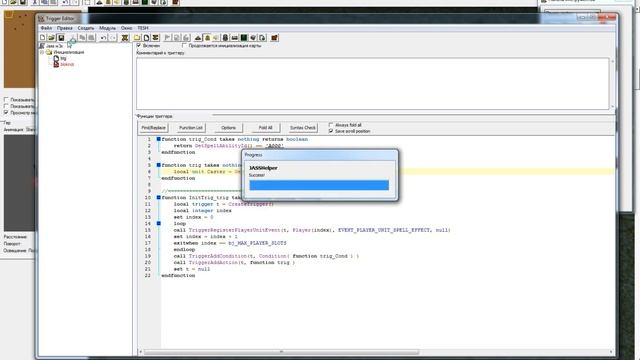Click the Find/Replace button
Viewport: 640px width, 360px height.
pyautogui.click(x=153, y=128)
